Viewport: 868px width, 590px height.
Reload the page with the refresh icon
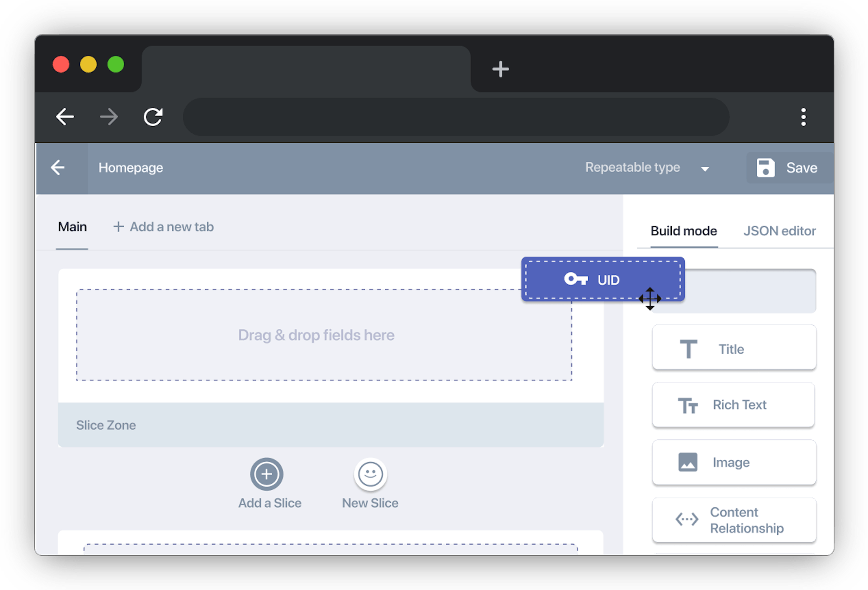[x=153, y=117]
